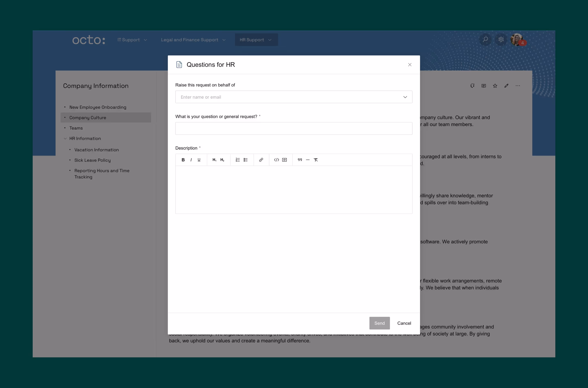Open the 'on behalf of' dropdown arrow
The width and height of the screenshot is (588, 388).
coord(405,97)
